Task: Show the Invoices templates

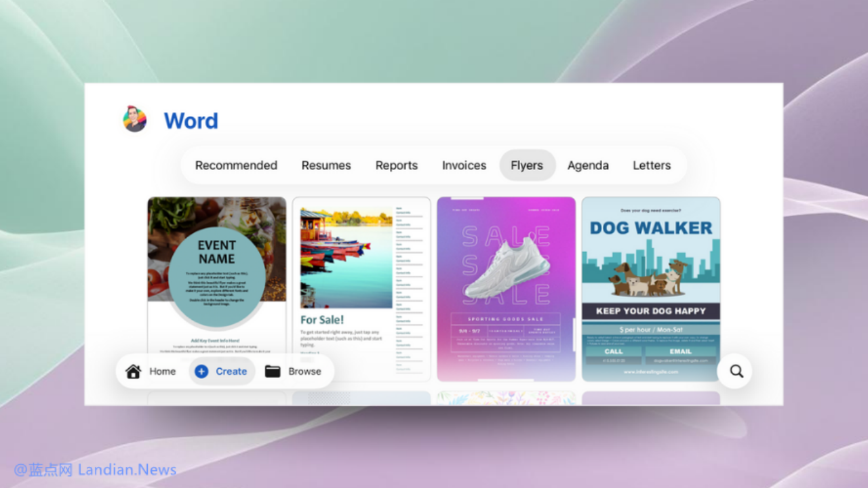Action: 464,165
